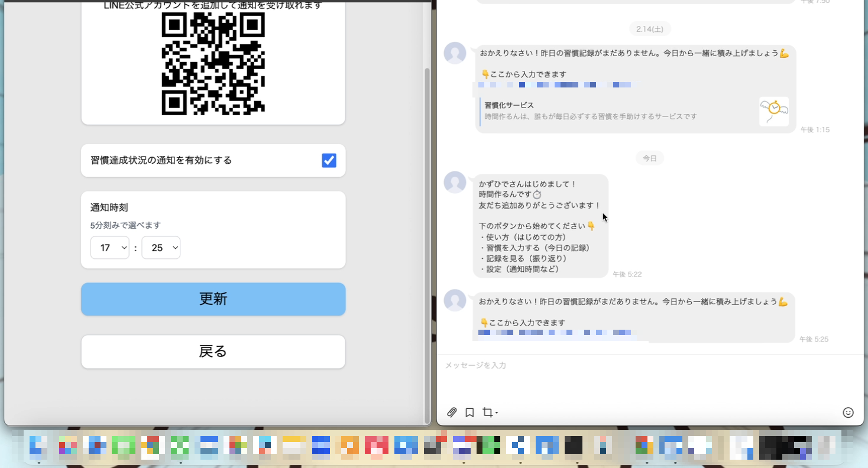Open the hour dropdown showing 17
The height and width of the screenshot is (468, 868).
click(110, 248)
